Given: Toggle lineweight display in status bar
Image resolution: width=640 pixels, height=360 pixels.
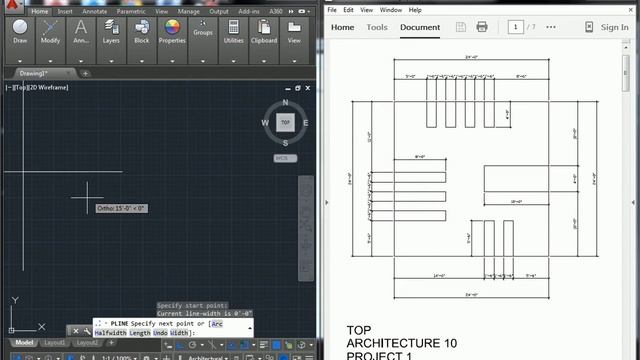Looking at the screenshot, I should [264, 345].
